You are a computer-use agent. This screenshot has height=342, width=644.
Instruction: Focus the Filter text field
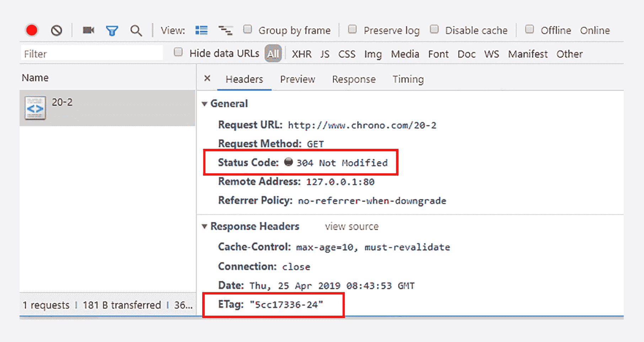[x=92, y=54]
